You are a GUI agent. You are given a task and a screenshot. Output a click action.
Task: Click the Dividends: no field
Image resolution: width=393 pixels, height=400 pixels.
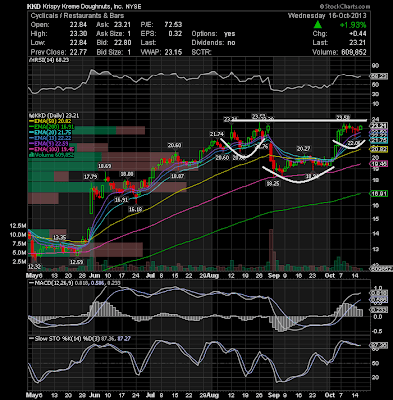click(x=213, y=43)
